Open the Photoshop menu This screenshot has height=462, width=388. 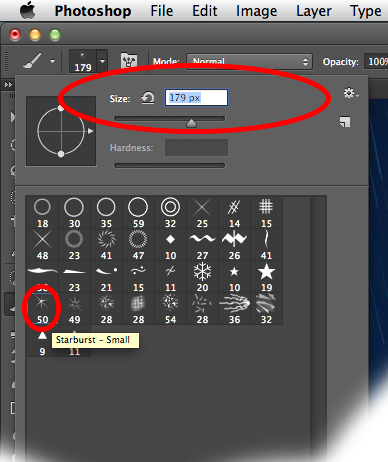point(93,11)
